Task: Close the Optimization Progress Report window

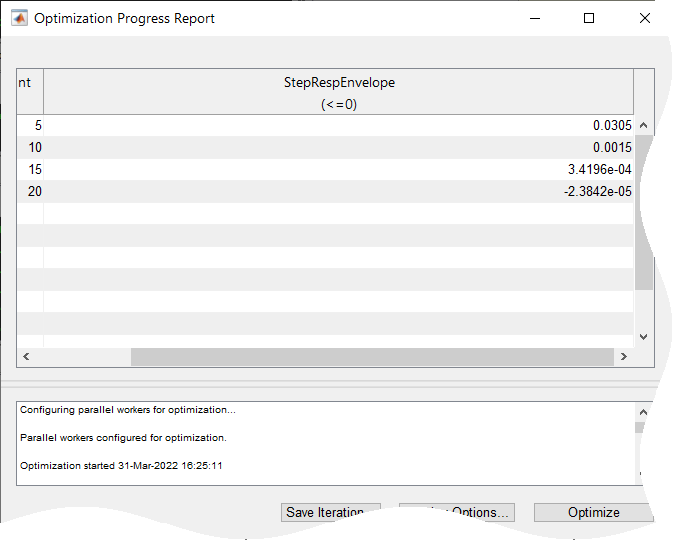Action: 645,18
